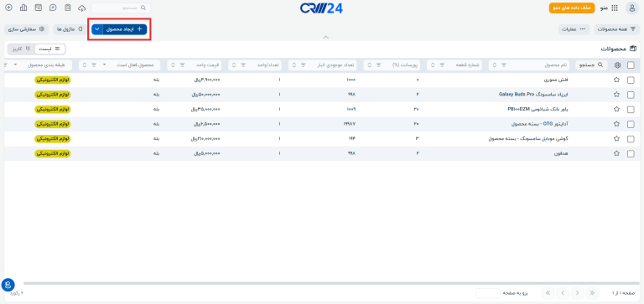Sort by پورسانت (%) using sort arrows
Viewport: 644px width, 304px height.
click(370, 64)
